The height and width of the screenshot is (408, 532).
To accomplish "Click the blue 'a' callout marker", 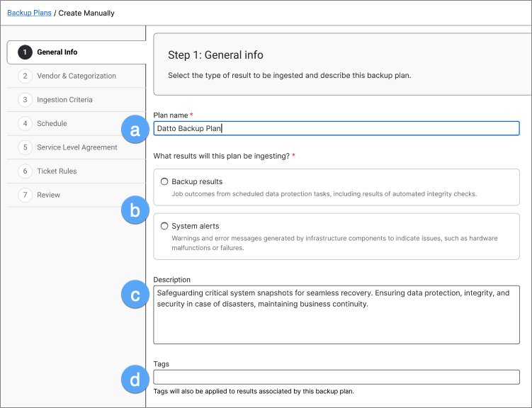I will pyautogui.click(x=135, y=129).
